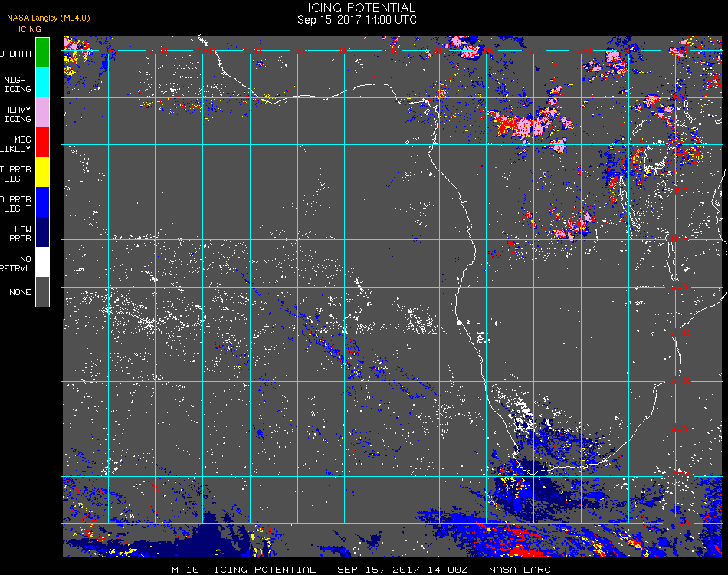
Task: Click the 10S latitude label
Action: coord(679,238)
